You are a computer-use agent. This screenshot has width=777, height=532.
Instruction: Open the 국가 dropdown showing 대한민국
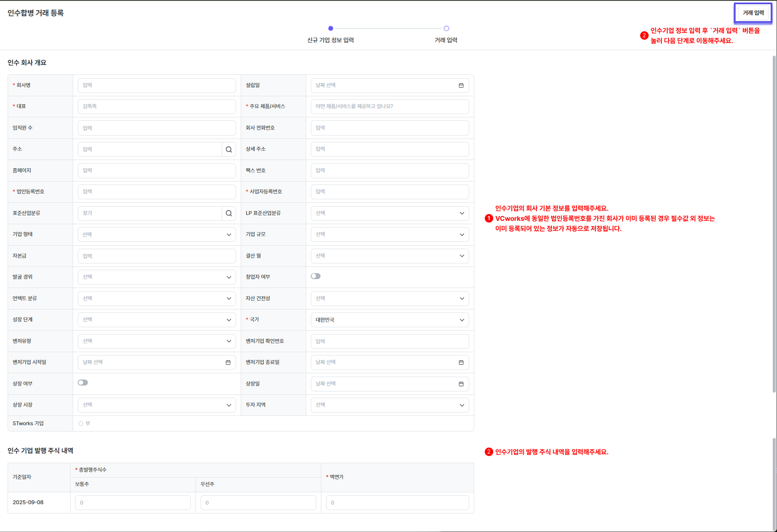point(389,320)
